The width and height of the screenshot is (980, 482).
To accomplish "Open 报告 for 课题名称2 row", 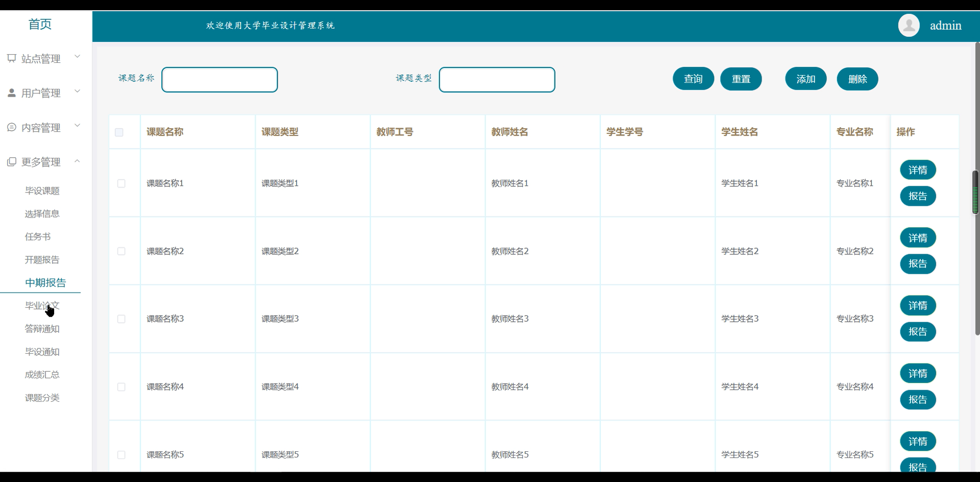I will [x=918, y=264].
